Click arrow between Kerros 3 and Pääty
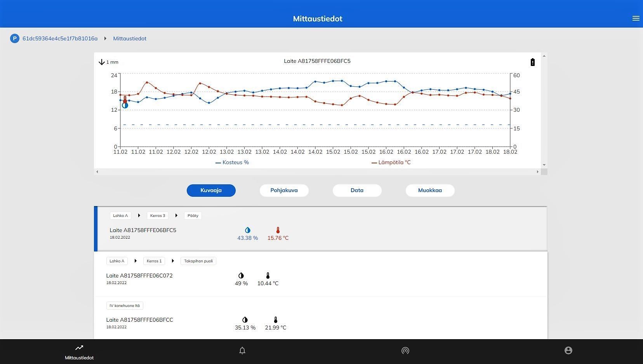Image resolution: width=643 pixels, height=364 pixels. [x=176, y=215]
